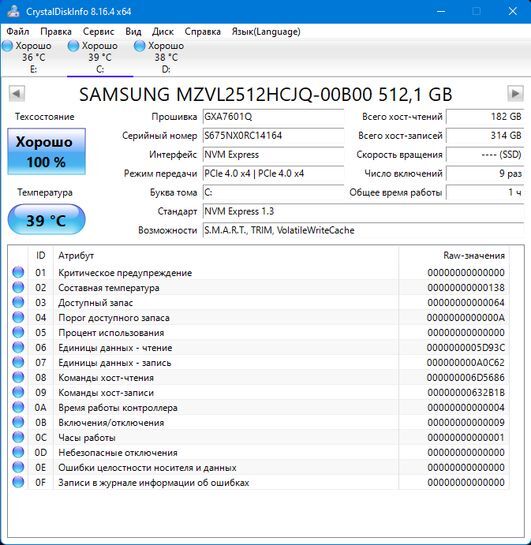Click the Буква тома field C:
531x545 pixels.
point(273,192)
